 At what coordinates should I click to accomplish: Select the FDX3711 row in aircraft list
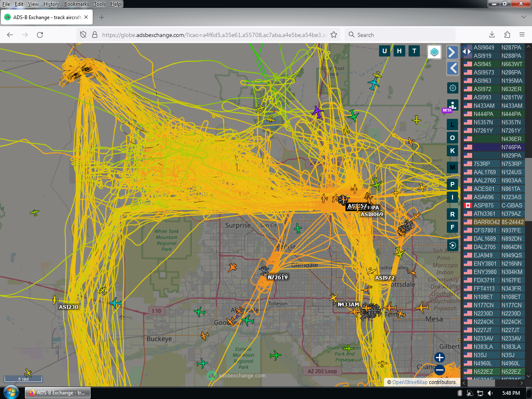tap(494, 280)
